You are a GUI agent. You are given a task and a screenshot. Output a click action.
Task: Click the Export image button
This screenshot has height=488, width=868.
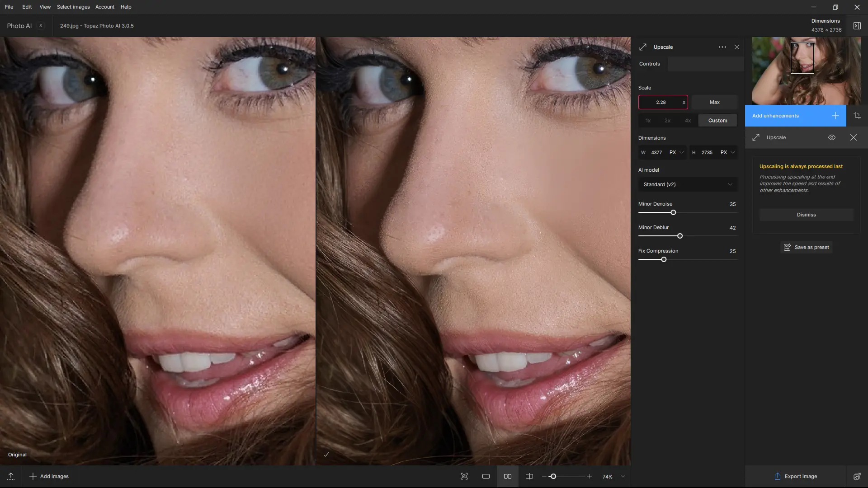[796, 476]
